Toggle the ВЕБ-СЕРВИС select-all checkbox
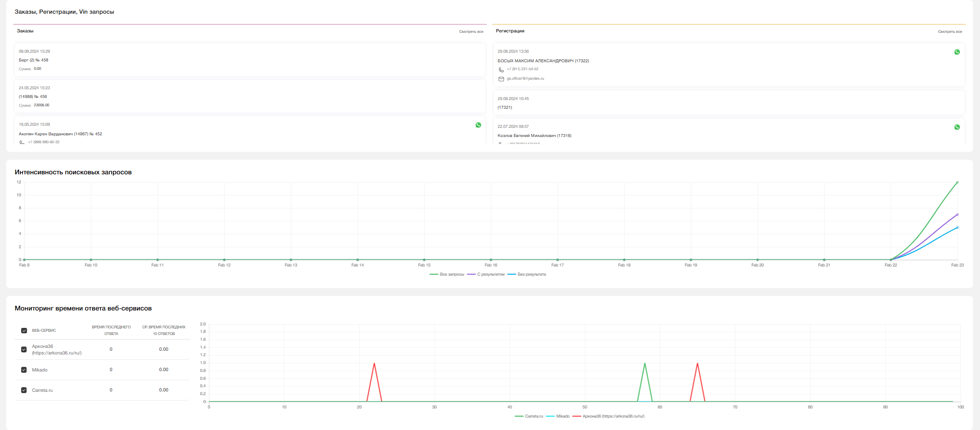Screen dimensions: 980x430 [x=24, y=330]
